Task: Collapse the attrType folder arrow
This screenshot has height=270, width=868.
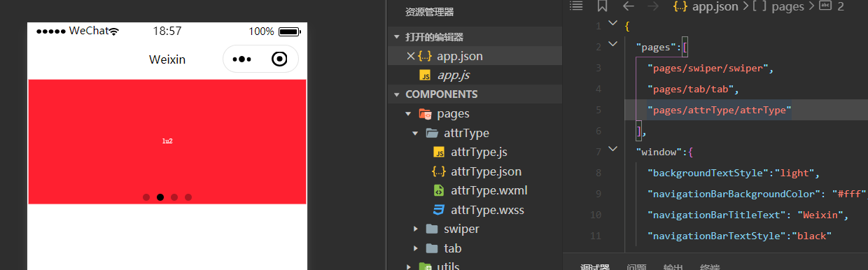Action: click(x=414, y=133)
